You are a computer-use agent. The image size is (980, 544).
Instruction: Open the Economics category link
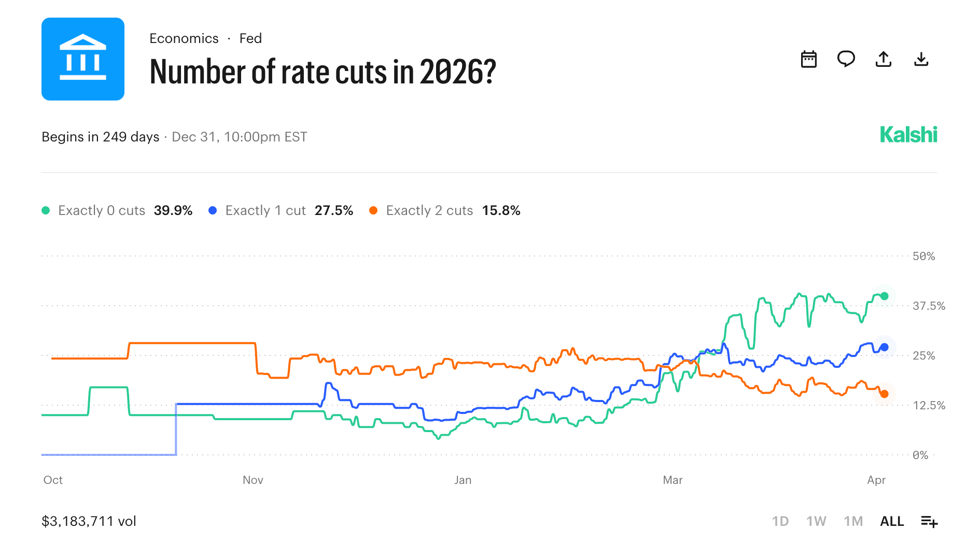point(184,38)
